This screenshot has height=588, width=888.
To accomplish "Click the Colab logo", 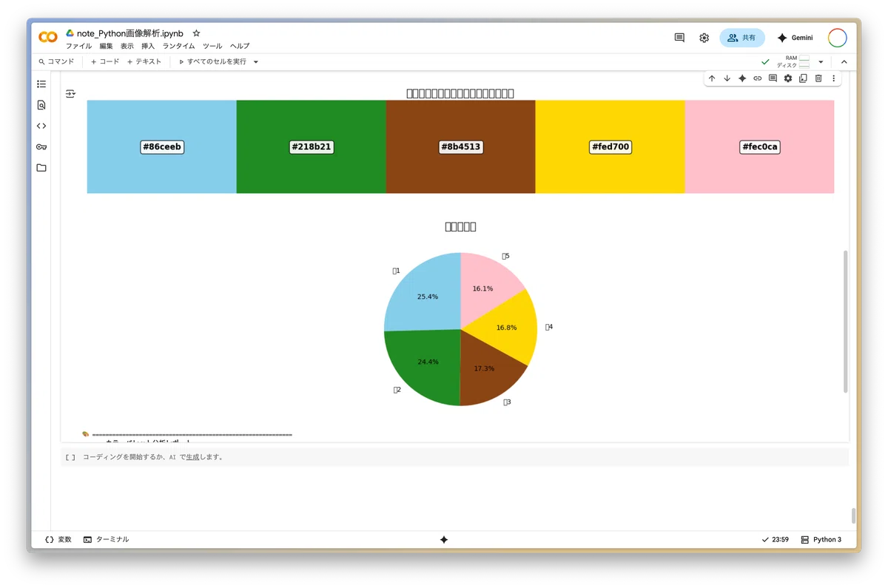I will click(x=48, y=37).
